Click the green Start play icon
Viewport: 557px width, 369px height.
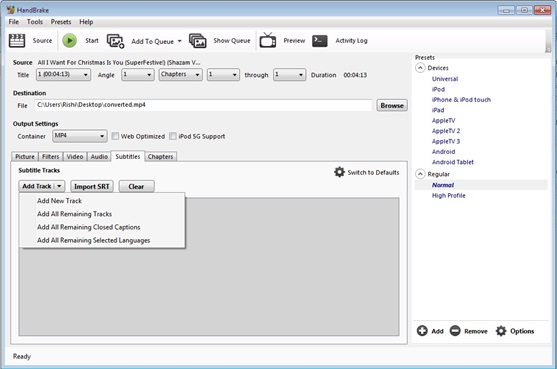(x=70, y=40)
